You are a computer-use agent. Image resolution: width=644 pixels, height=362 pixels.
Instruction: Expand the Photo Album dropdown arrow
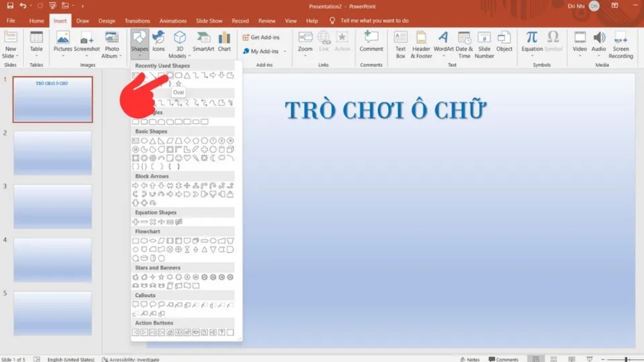pos(120,56)
